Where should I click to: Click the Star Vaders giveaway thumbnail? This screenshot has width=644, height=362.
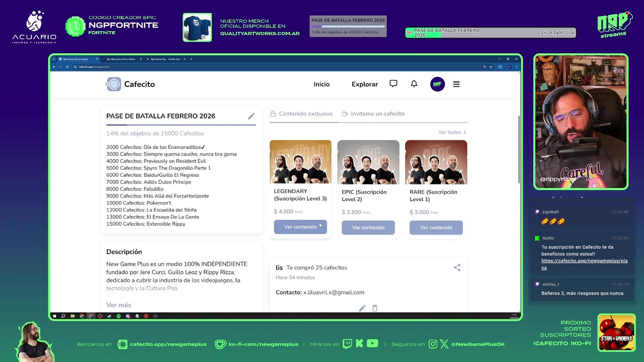pos(616,333)
